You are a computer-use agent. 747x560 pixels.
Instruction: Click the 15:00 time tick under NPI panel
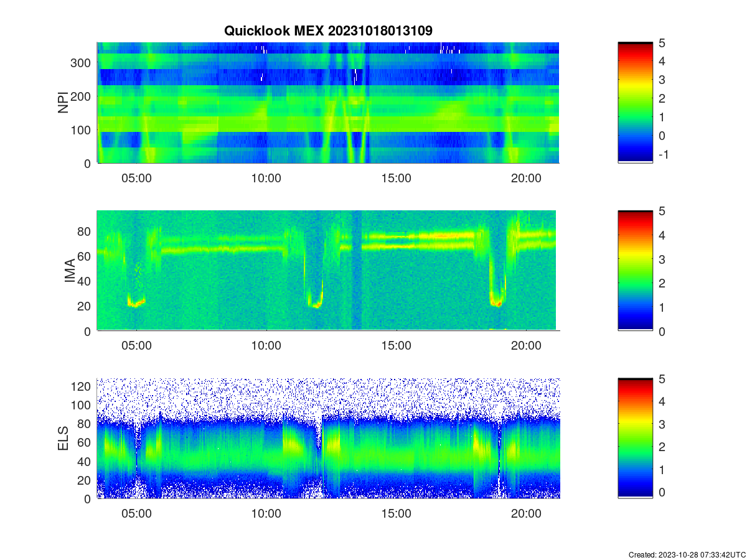pos(396,178)
